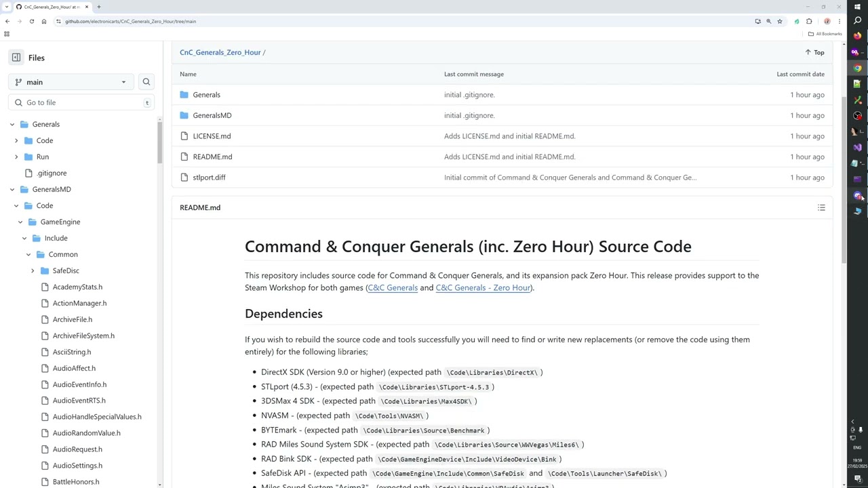Open the Generals folder in file table
This screenshot has height=488, width=868.
pos(206,95)
